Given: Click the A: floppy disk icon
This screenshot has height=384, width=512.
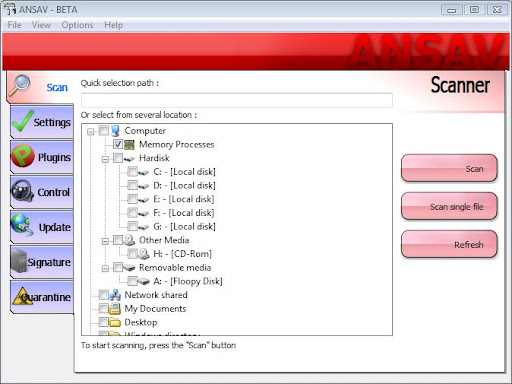Looking at the screenshot, I should coord(144,281).
